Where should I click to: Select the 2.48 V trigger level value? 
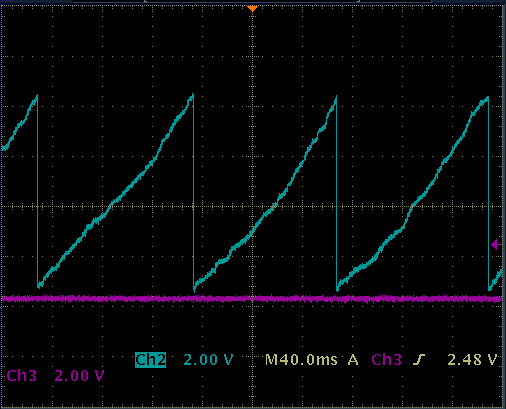click(472, 360)
